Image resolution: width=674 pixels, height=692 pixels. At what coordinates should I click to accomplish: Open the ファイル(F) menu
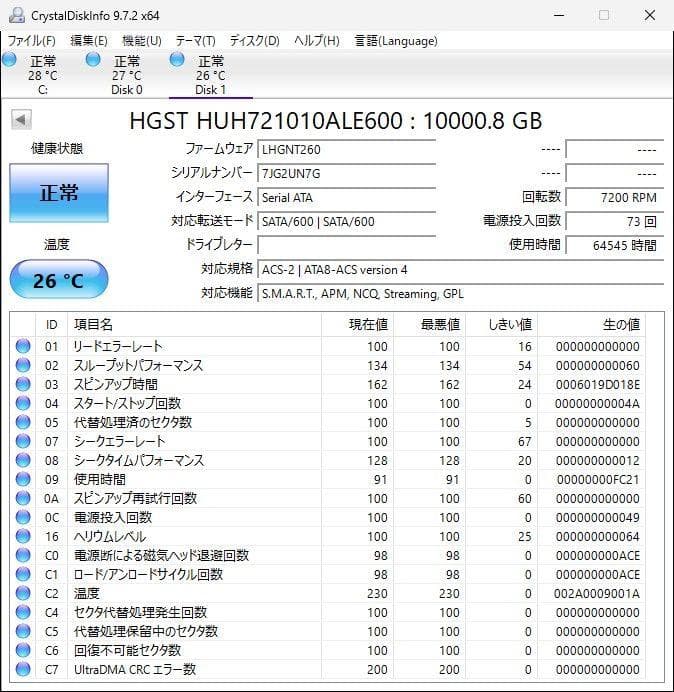[31, 41]
